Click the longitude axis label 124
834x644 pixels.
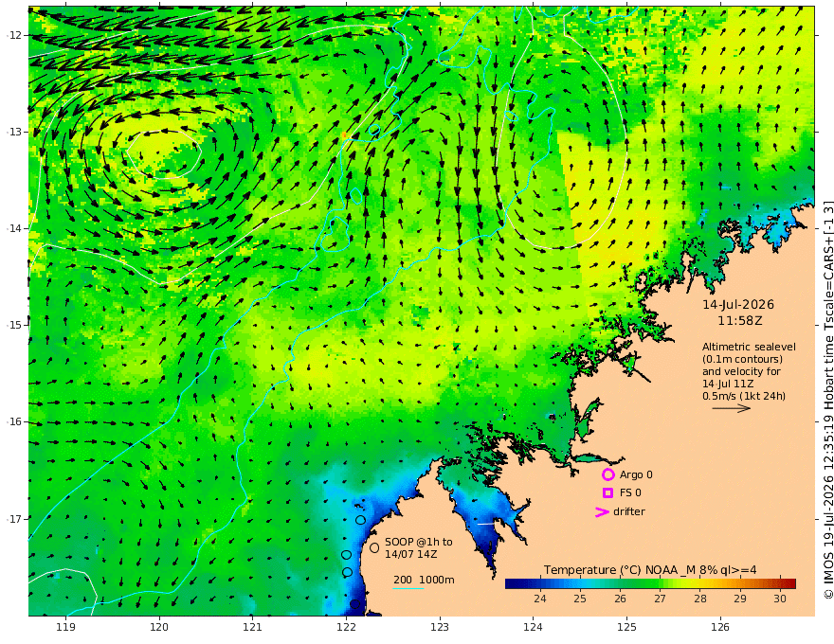(534, 627)
